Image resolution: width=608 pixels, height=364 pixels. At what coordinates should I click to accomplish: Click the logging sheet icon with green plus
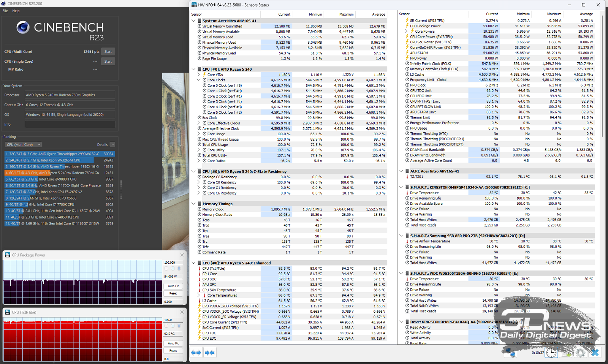point(566,353)
